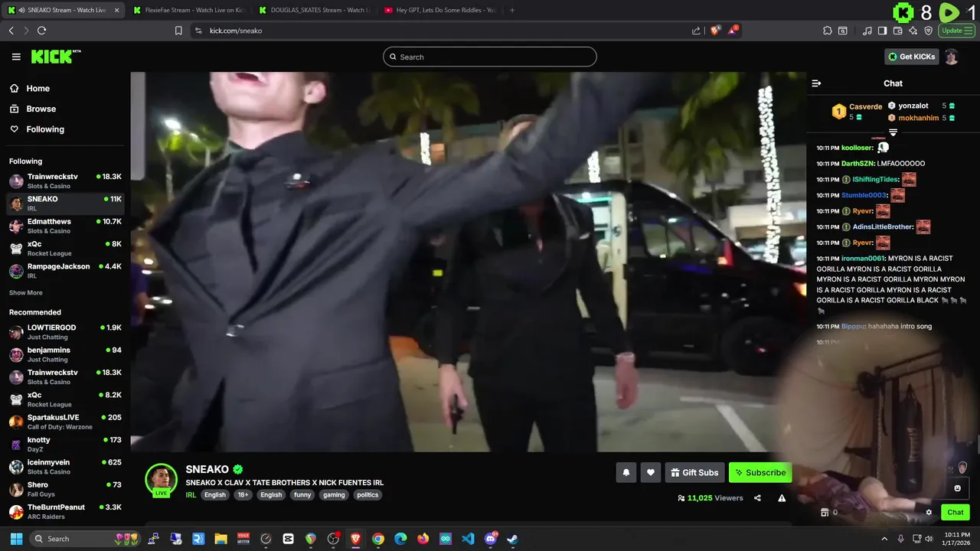The width and height of the screenshot is (980, 551).
Task: Click the IRL category link
Action: click(x=191, y=495)
